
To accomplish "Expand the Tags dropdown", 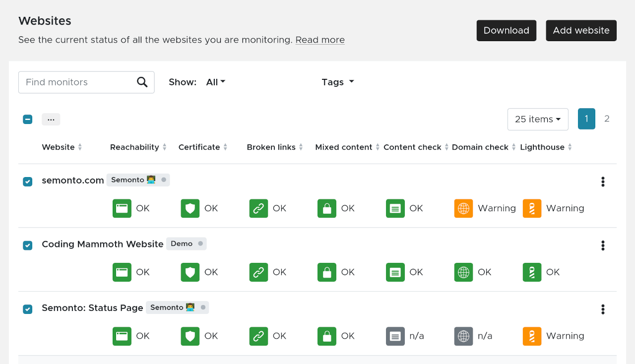I will 338,82.
